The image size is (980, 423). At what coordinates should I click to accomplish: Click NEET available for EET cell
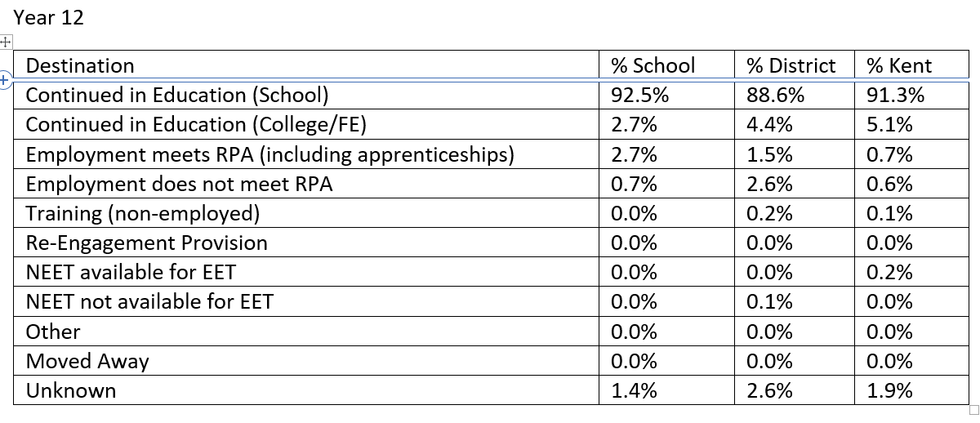[306, 272]
